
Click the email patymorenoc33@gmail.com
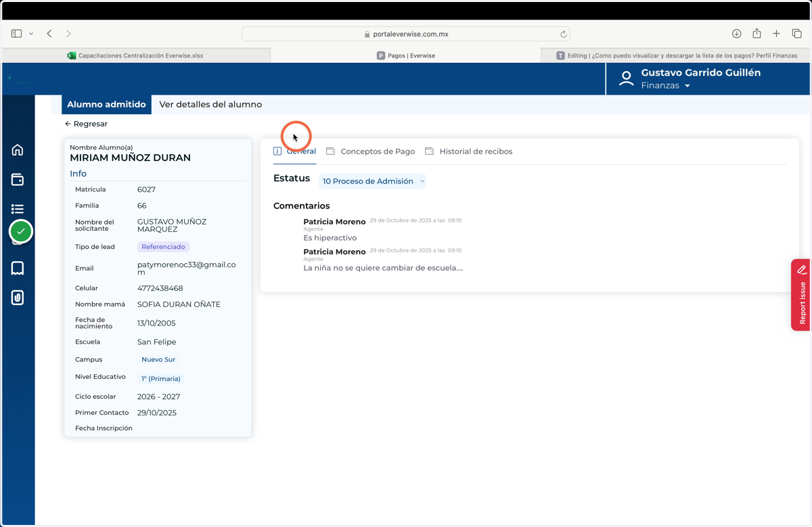pos(187,269)
